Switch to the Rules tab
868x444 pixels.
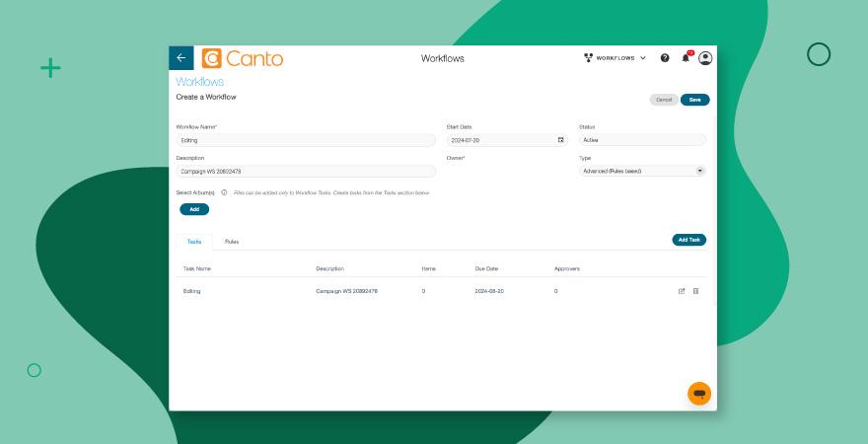[232, 241]
